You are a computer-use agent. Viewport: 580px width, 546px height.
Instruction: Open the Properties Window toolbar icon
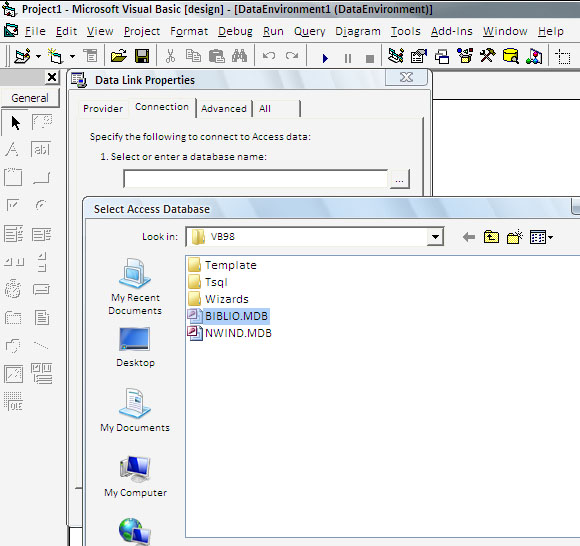click(x=419, y=57)
